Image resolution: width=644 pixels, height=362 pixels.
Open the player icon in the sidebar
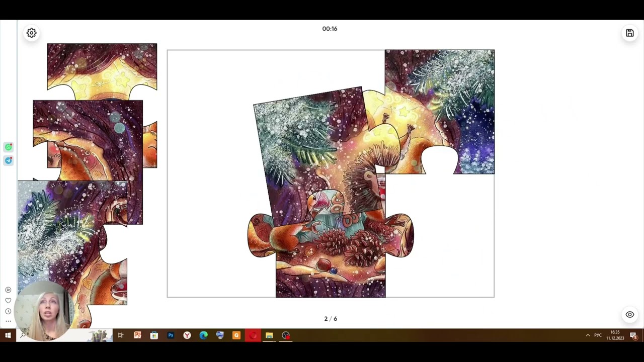(8, 290)
